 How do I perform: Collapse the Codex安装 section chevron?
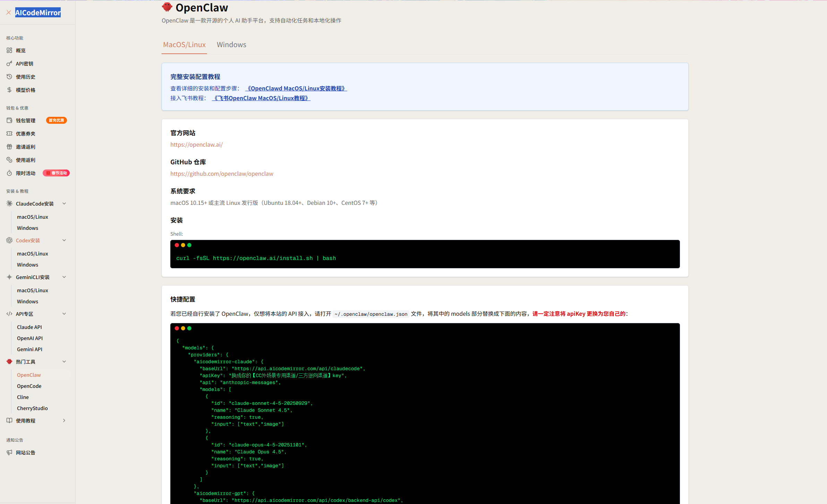64,240
